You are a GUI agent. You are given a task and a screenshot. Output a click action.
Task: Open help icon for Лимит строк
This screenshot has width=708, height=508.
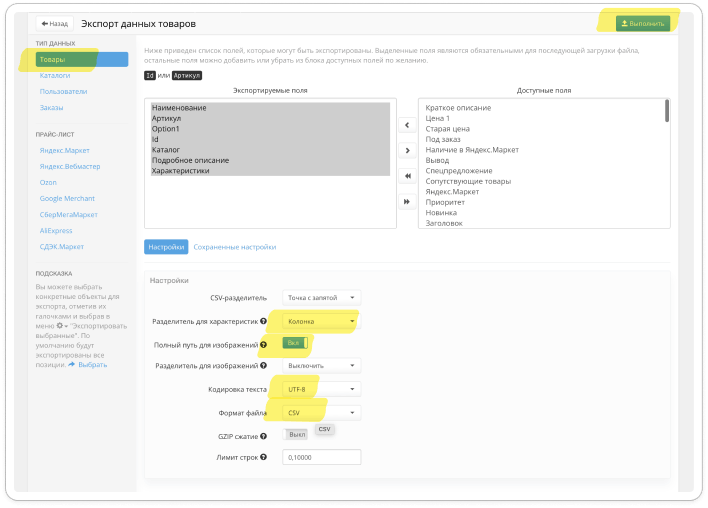(x=263, y=457)
